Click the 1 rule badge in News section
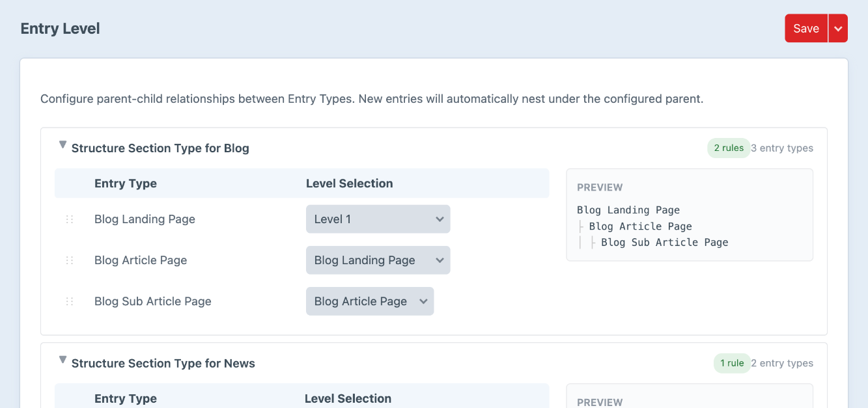The image size is (868, 408). pos(732,363)
